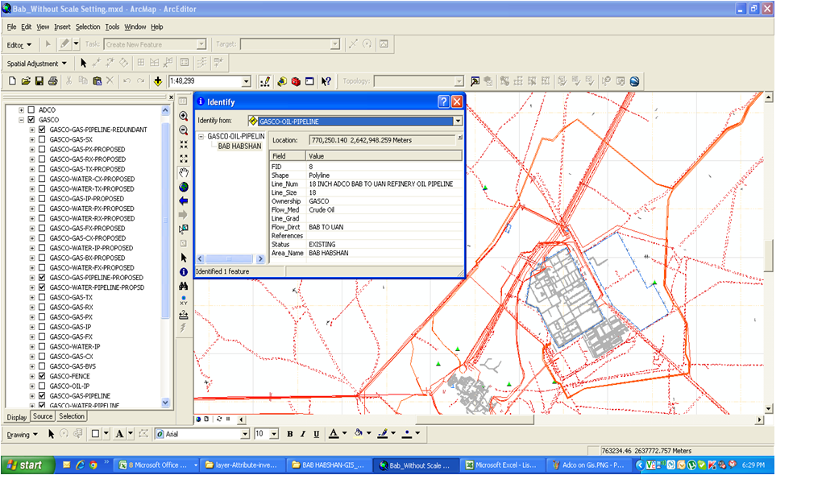Check the ADCO layer group
This screenshot has width=826, height=504.
31,110
